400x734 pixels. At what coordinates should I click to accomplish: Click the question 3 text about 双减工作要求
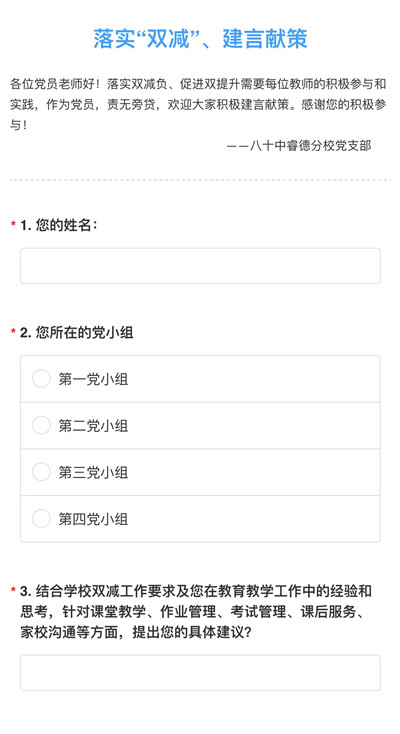pyautogui.click(x=196, y=611)
